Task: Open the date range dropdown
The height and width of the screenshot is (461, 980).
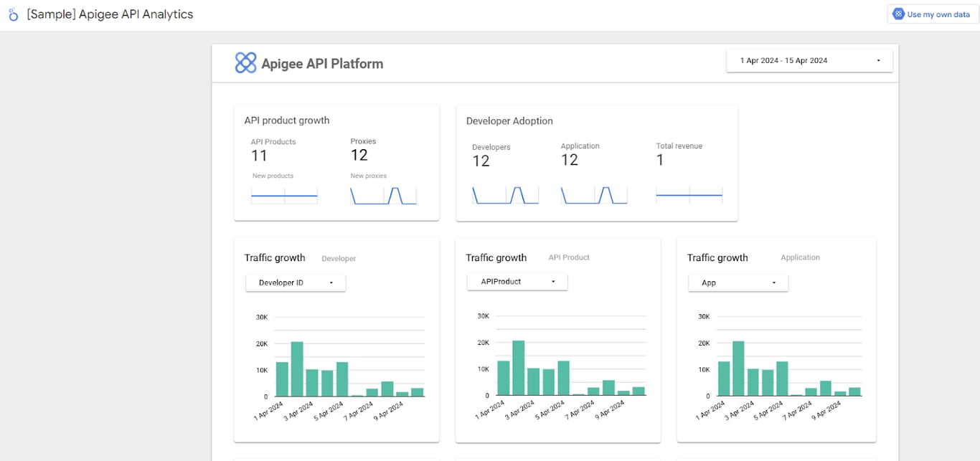Action: (809, 61)
